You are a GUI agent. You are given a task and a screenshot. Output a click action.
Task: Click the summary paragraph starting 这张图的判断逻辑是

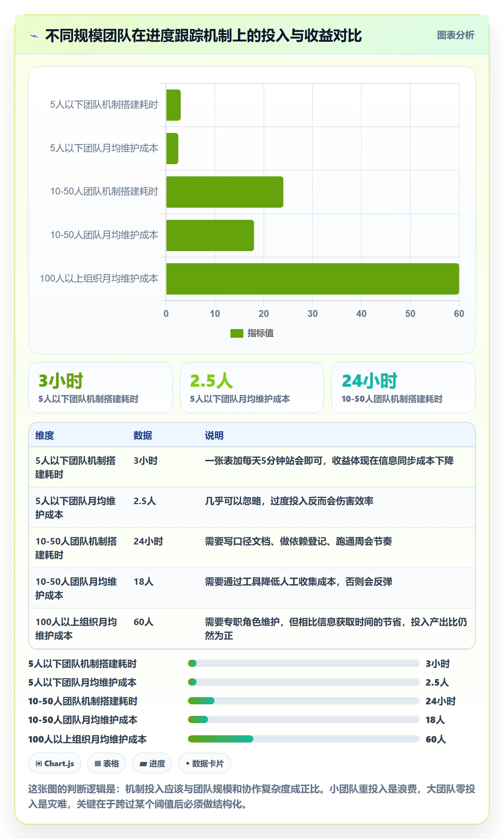(x=252, y=796)
